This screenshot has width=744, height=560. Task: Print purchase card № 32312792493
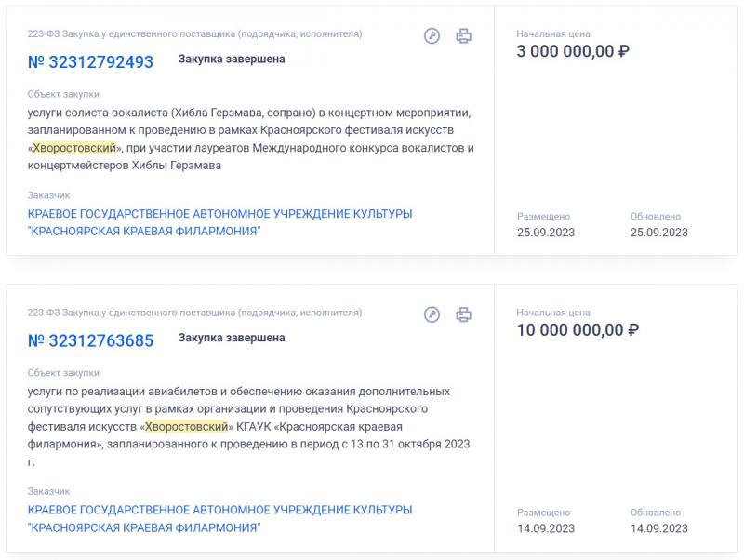[463, 35]
